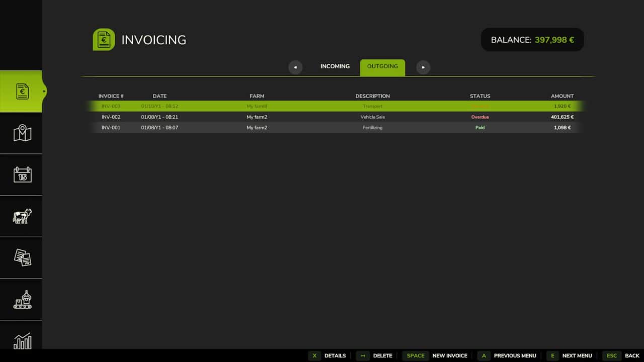
Task: Click the green Invoicing header icon
Action: point(104,40)
